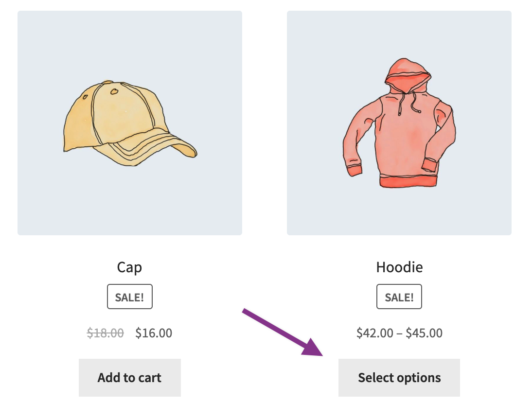Screen dimensions: 532x420
Task: Click the SALE! badge on the Cap
Action: [129, 296]
